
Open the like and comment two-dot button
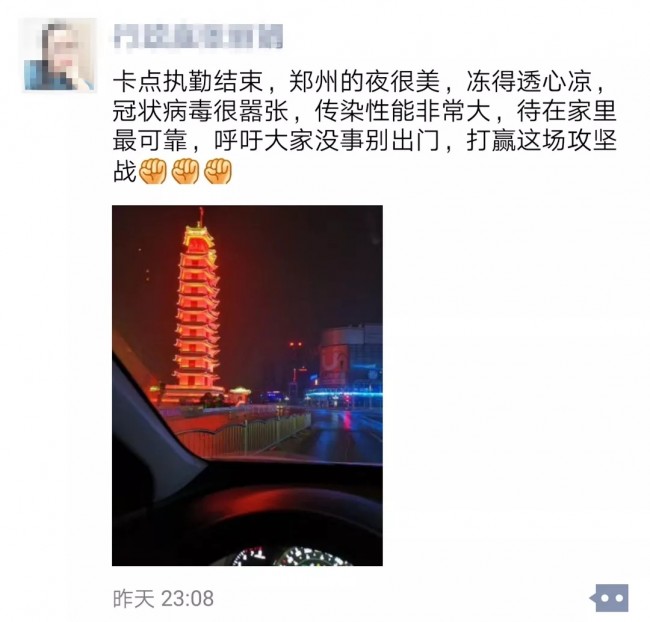[609, 598]
